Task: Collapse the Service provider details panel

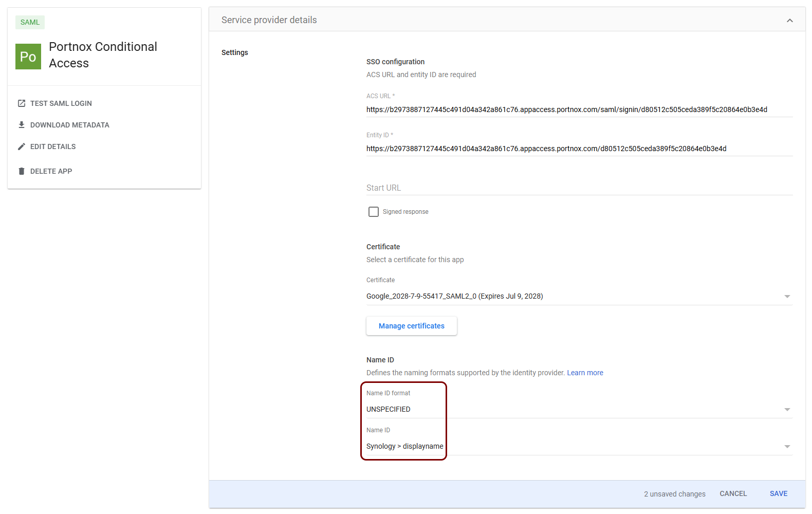Action: point(789,21)
